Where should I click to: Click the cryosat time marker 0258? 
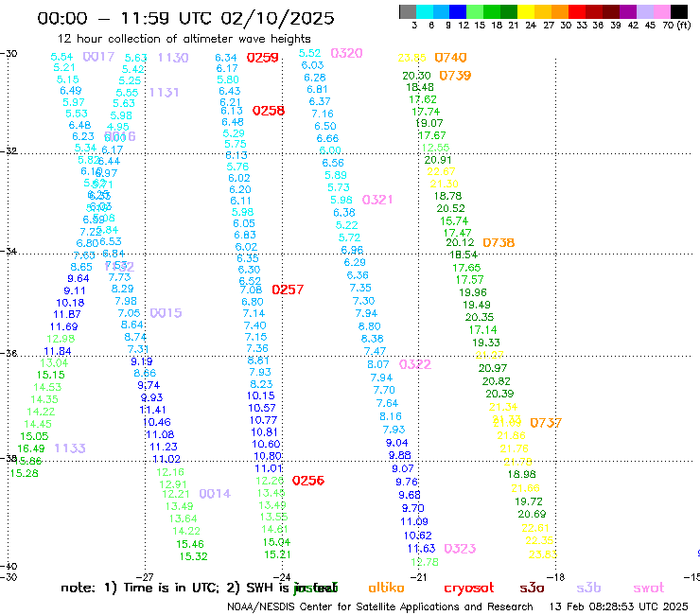click(269, 111)
